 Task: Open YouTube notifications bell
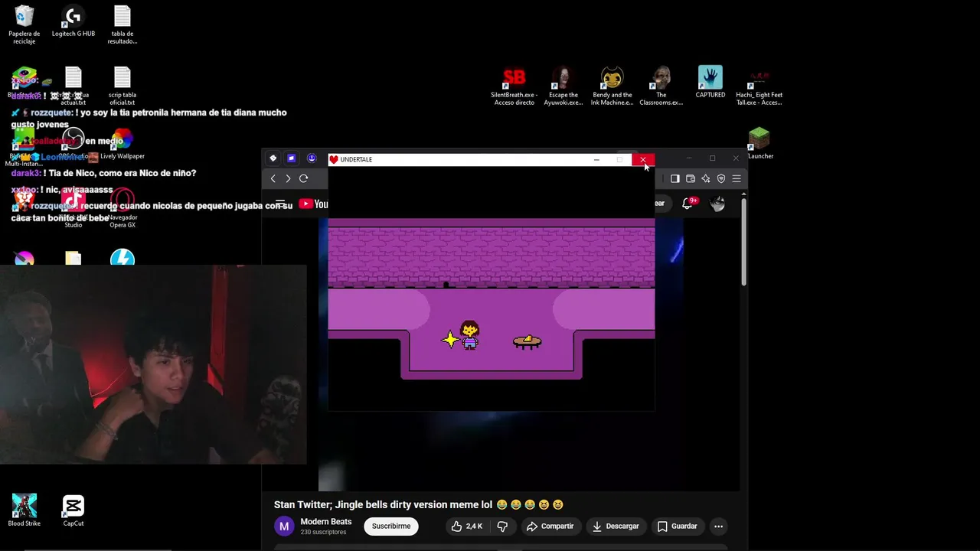tap(688, 204)
